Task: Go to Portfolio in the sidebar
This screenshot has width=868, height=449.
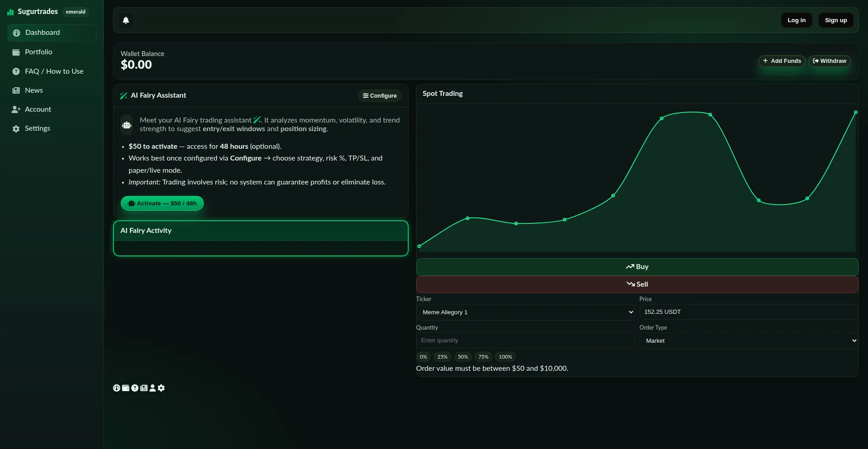Action: [38, 52]
